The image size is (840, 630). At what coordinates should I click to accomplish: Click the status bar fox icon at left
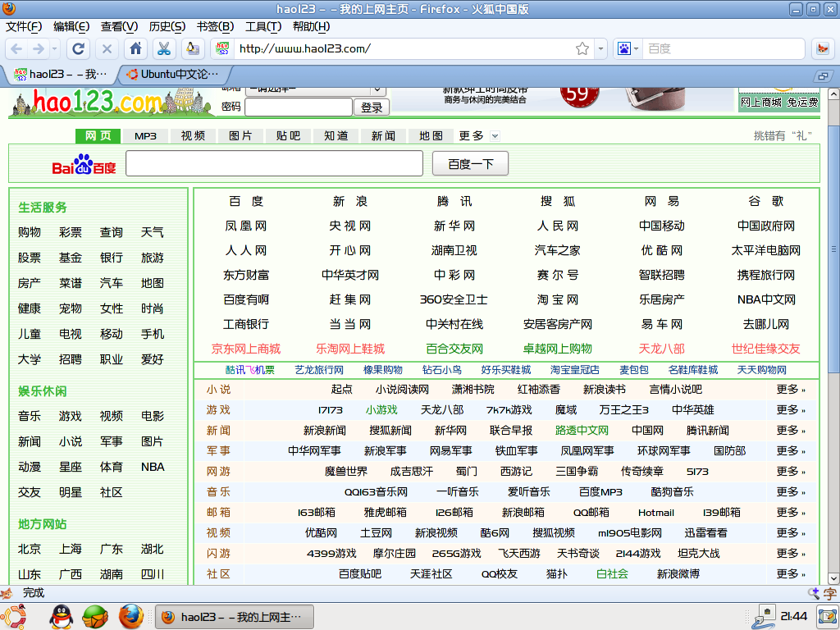point(7,593)
